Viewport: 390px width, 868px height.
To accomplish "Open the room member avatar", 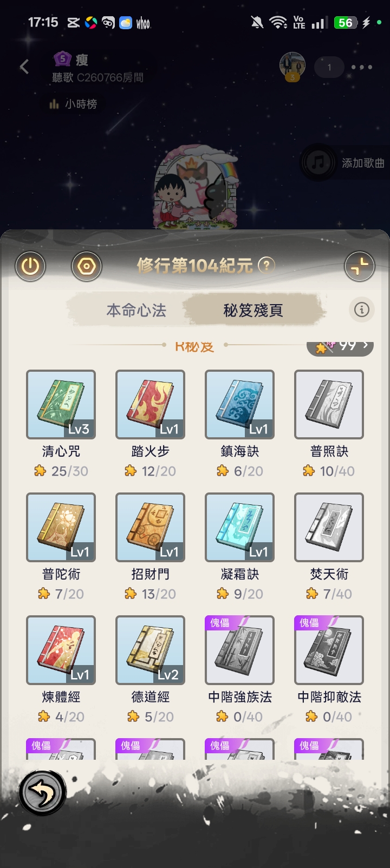I will 292,66.
